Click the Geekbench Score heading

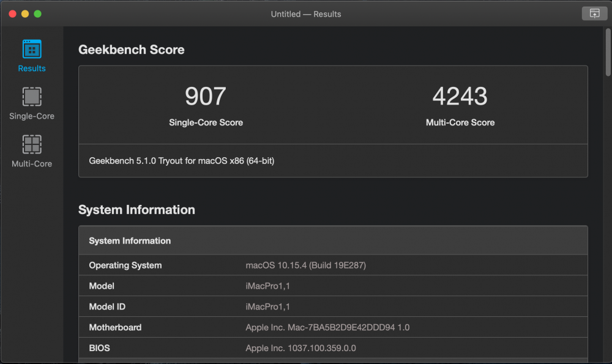131,50
